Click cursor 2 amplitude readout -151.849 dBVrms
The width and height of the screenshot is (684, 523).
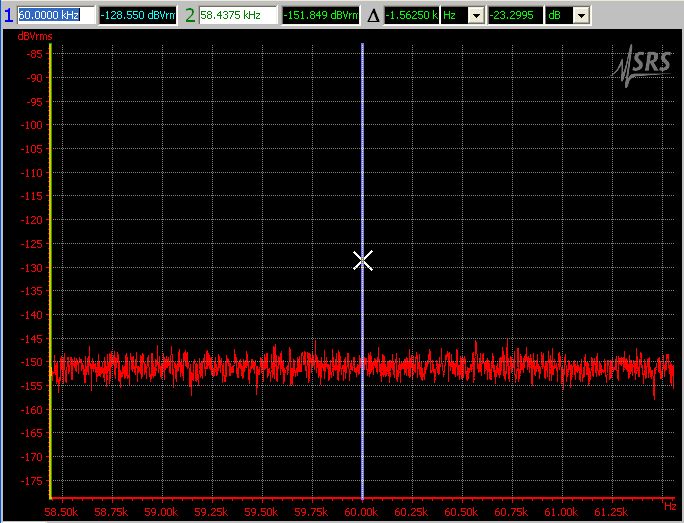(x=321, y=15)
